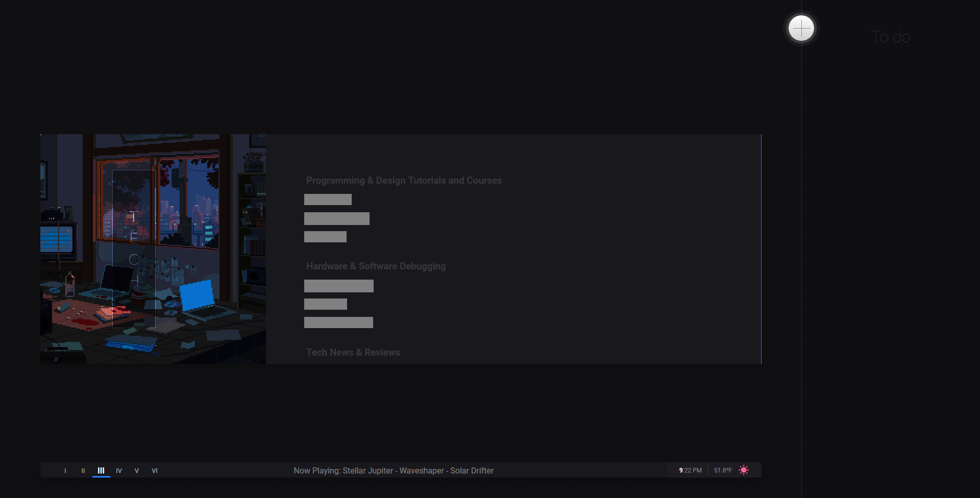This screenshot has height=498, width=980.
Task: Click the pink sun weather icon
Action: [x=744, y=470]
